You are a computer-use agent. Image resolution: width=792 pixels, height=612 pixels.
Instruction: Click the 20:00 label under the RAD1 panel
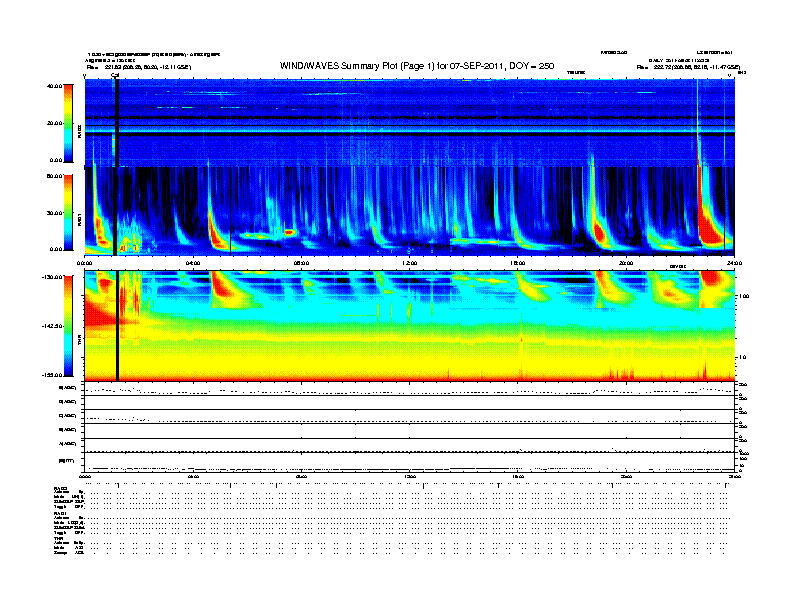pos(626,263)
